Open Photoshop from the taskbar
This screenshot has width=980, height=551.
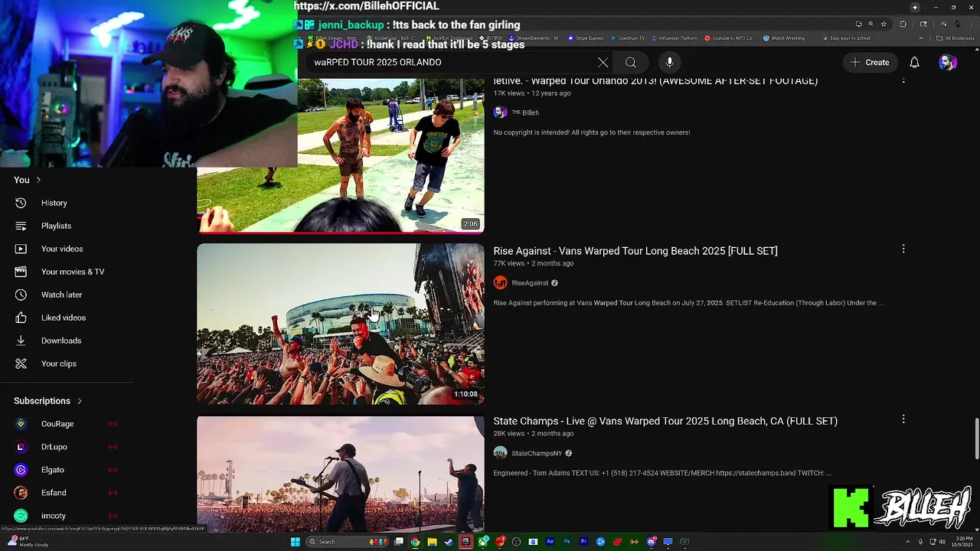point(567,542)
